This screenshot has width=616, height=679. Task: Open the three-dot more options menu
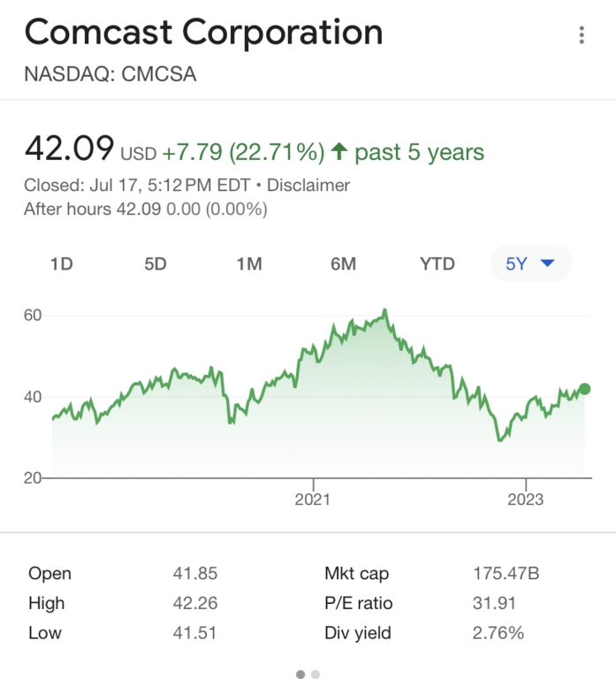coord(582,35)
